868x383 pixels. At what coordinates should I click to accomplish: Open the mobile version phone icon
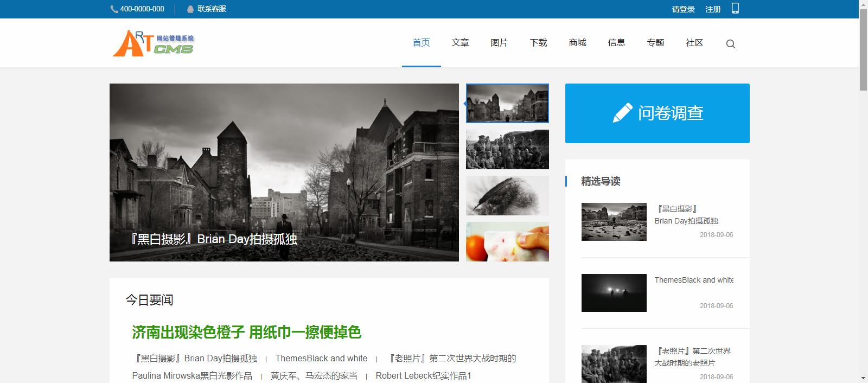[x=735, y=8]
